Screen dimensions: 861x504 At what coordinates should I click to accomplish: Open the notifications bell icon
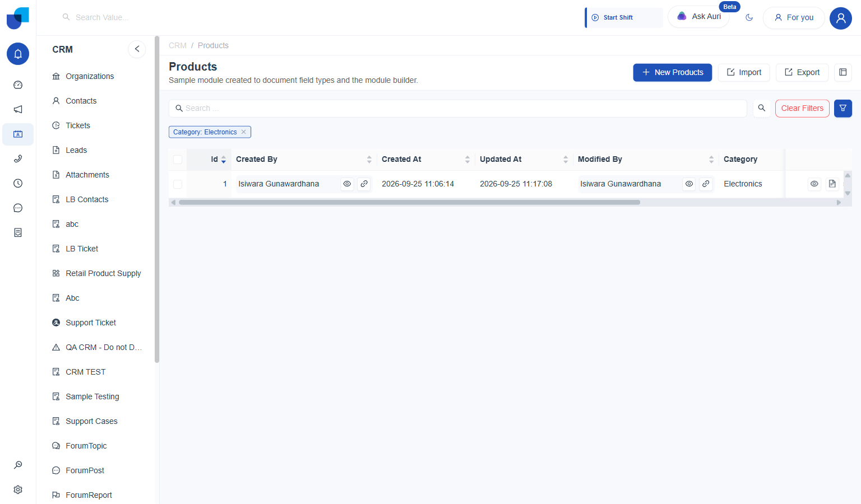18,54
